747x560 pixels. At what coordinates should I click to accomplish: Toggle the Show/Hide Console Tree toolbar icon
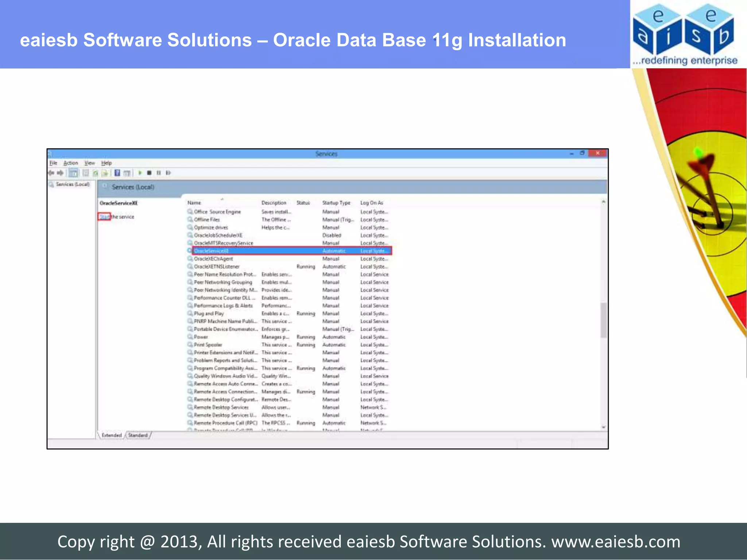pyautogui.click(x=73, y=173)
